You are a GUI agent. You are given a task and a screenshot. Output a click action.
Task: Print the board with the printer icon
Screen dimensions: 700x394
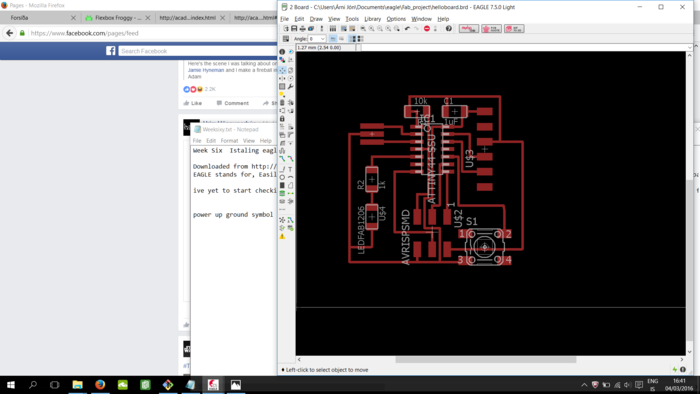303,29
